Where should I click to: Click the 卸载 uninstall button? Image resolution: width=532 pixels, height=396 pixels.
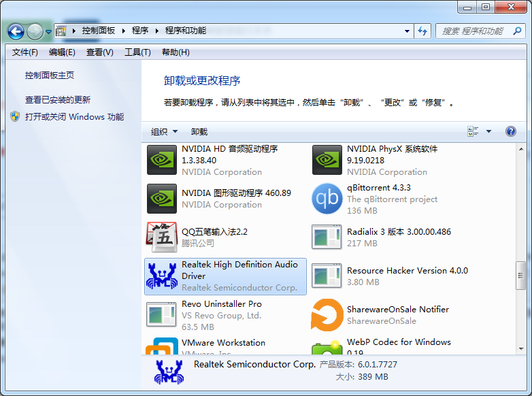[x=199, y=132]
